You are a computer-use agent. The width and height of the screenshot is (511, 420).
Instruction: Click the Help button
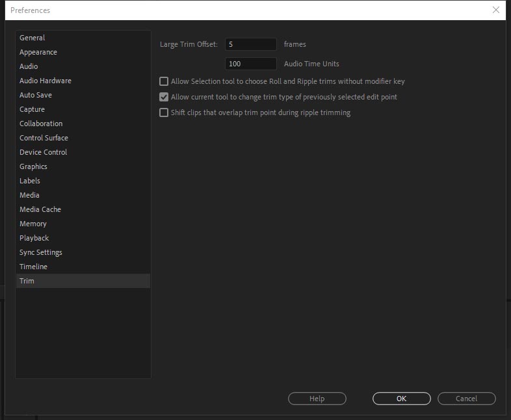(317, 399)
